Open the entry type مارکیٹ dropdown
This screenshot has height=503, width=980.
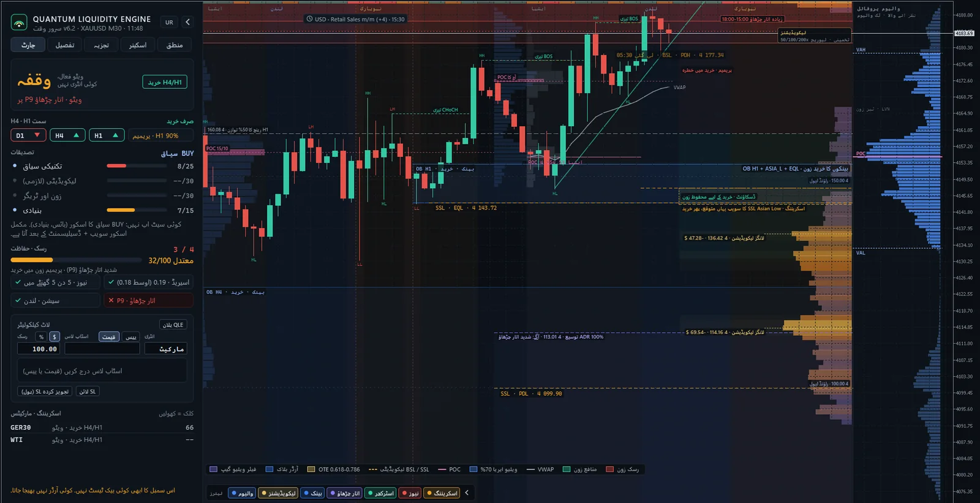click(x=165, y=349)
